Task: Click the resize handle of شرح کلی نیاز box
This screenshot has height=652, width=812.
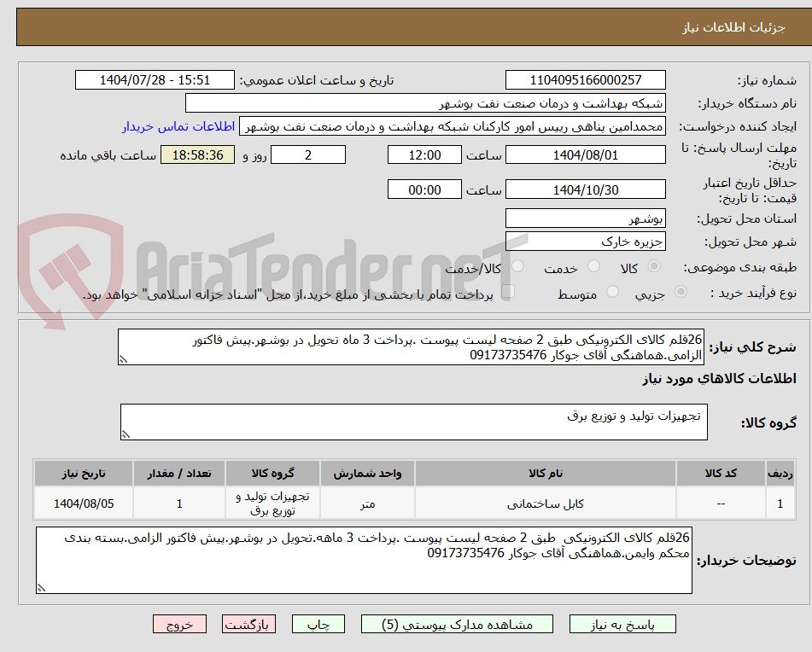Action: (122, 358)
